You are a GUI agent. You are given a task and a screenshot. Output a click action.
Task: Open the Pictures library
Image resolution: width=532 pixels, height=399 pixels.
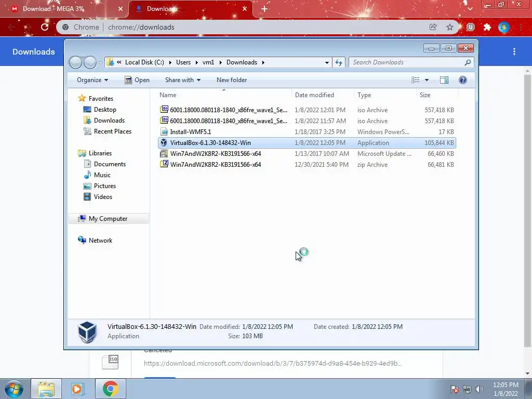pos(100,186)
